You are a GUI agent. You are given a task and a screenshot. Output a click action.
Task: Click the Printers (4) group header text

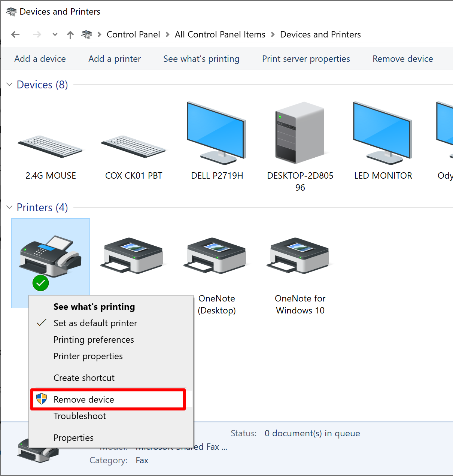(x=42, y=207)
